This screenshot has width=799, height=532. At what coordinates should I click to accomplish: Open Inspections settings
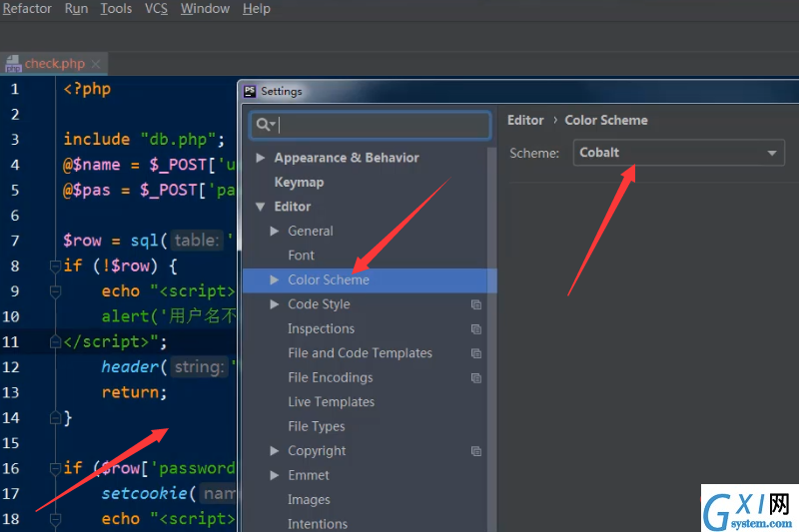click(321, 328)
